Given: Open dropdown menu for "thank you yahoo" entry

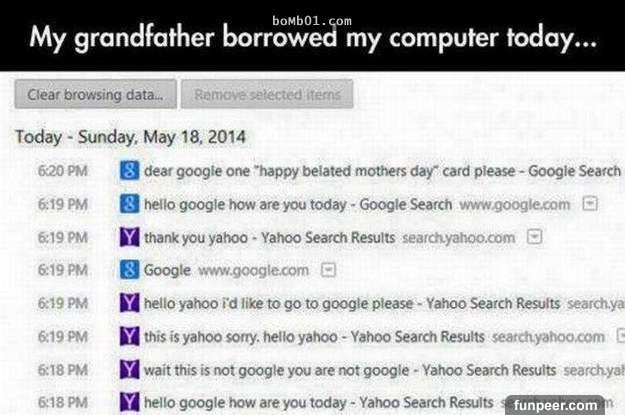Looking at the screenshot, I should (x=534, y=237).
